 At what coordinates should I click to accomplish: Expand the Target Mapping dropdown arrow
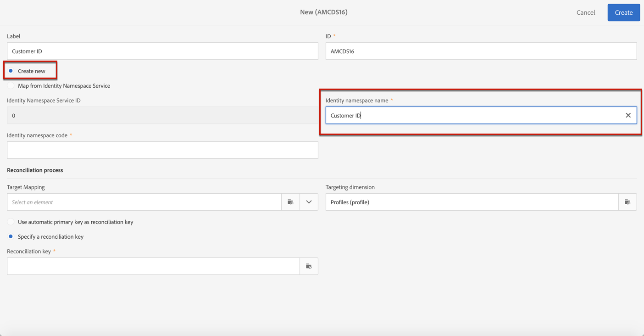[309, 202]
